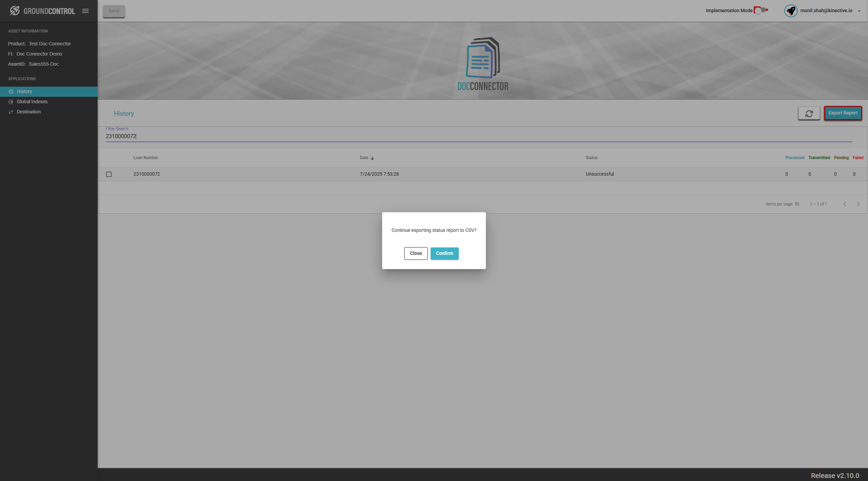Screen dimensions: 868x481
Task: Click the Send button
Action: [x=114, y=11]
